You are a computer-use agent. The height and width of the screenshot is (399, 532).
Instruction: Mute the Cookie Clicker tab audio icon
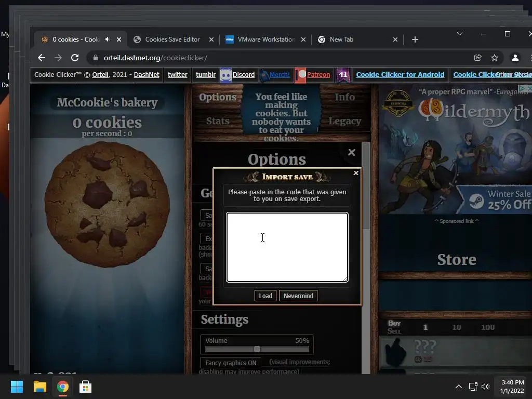pos(108,39)
